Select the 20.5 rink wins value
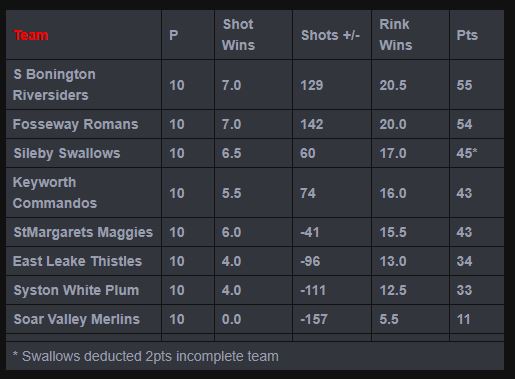Viewport: 515px width, 379px height. (393, 85)
